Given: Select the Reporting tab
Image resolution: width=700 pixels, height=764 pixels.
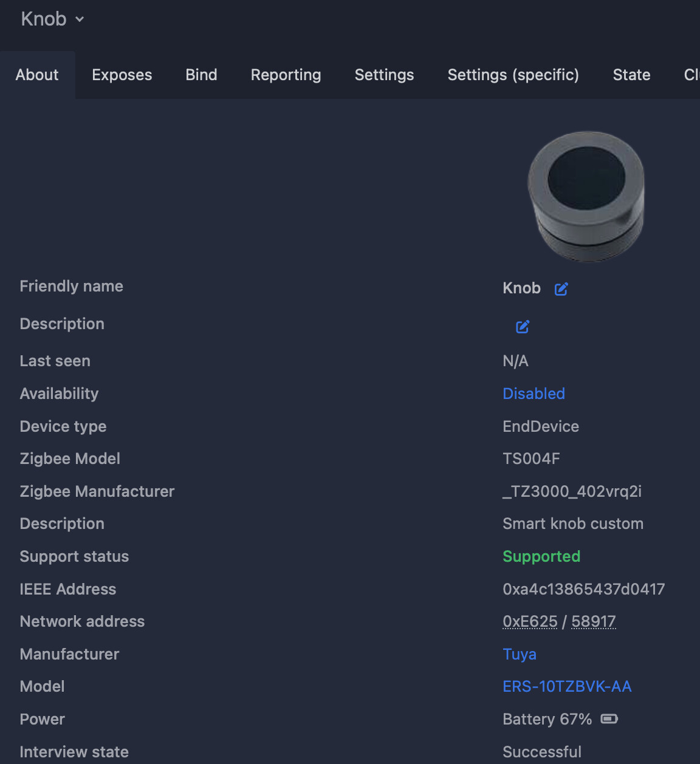Looking at the screenshot, I should point(286,75).
